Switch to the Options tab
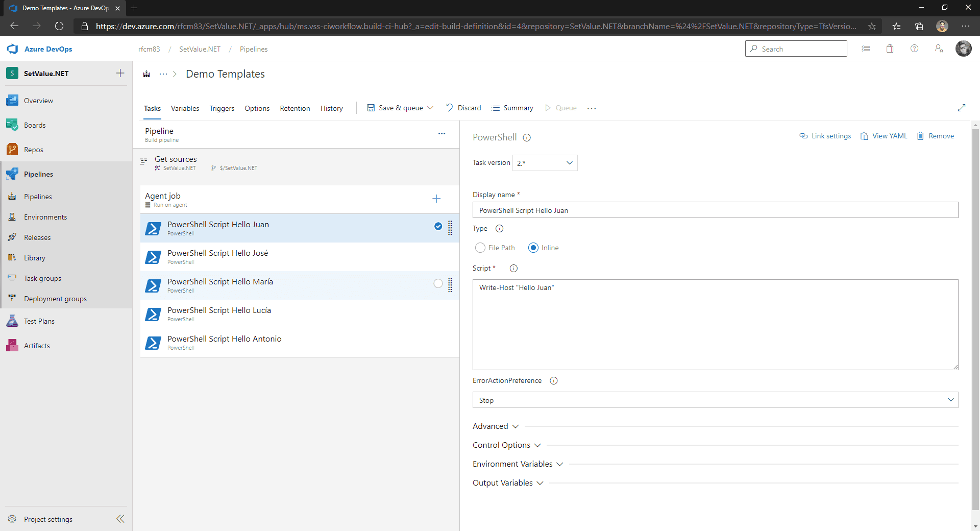The height and width of the screenshot is (531, 980). pyautogui.click(x=257, y=108)
